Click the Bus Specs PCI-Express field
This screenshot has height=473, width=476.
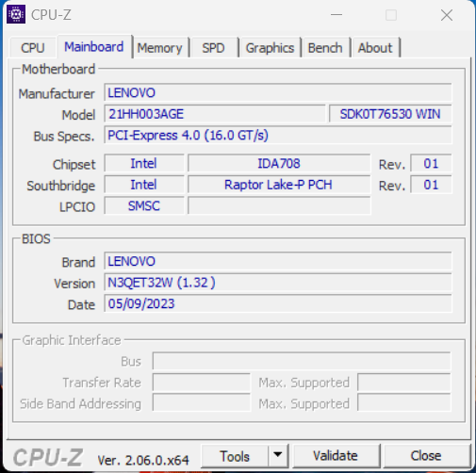[278, 135]
